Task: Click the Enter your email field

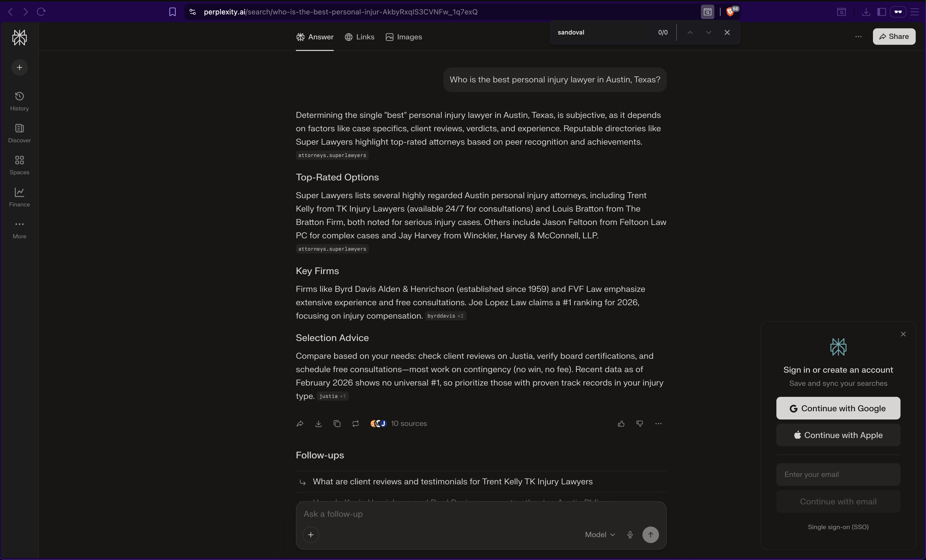Action: point(838,474)
